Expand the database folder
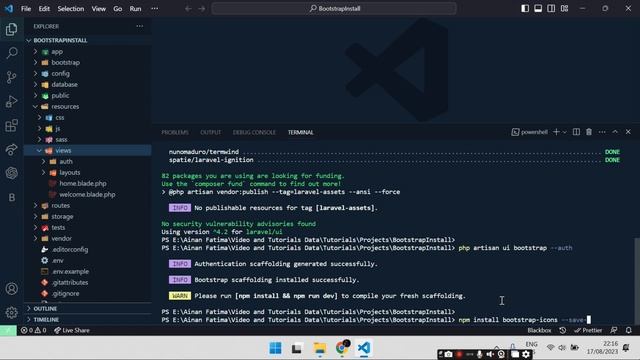Viewport: 640px width, 360px height. pos(88,84)
